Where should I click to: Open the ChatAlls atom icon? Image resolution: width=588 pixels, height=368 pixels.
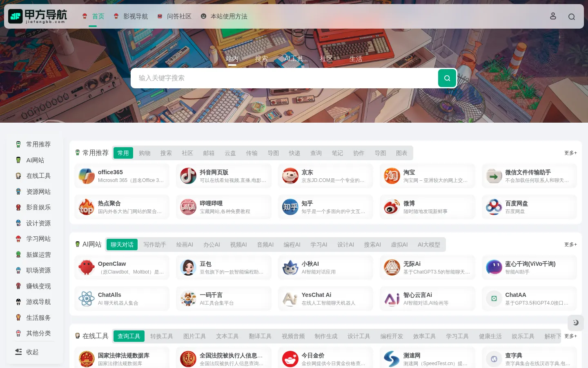pyautogui.click(x=87, y=299)
